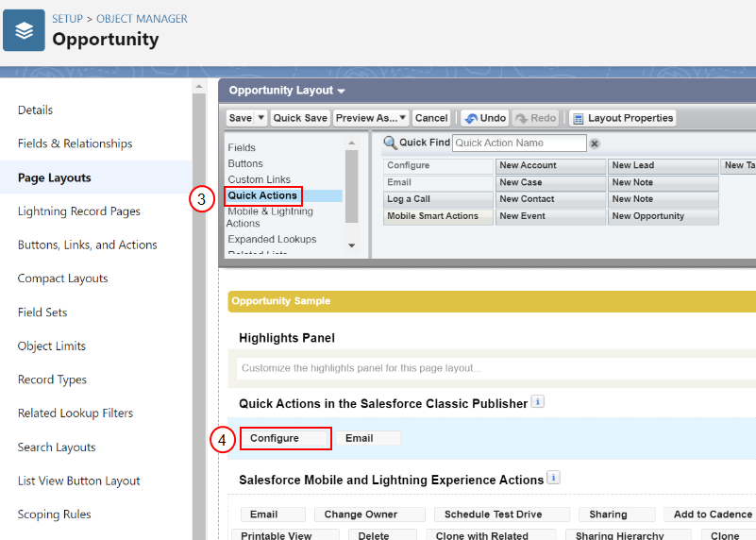The image size is (756, 540).
Task: Select Configure action in palette
Action: [x=438, y=165]
